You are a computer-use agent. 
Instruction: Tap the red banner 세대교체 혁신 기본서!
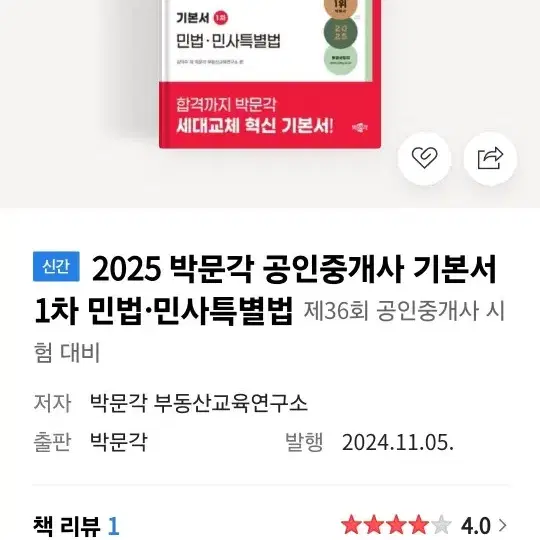(255, 125)
